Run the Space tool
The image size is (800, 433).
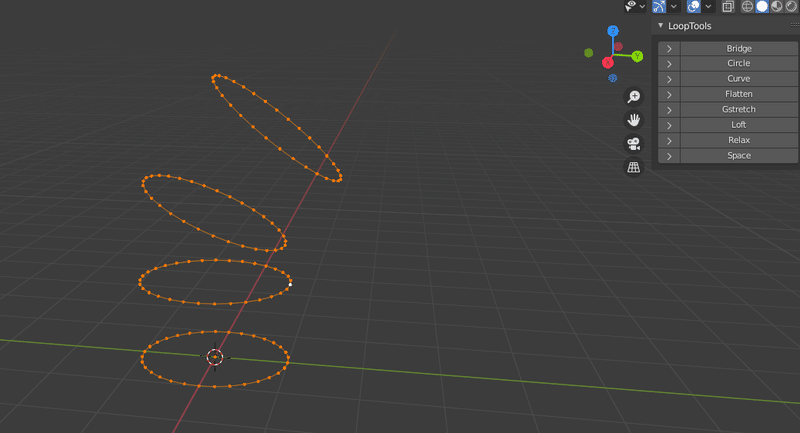pyautogui.click(x=739, y=156)
